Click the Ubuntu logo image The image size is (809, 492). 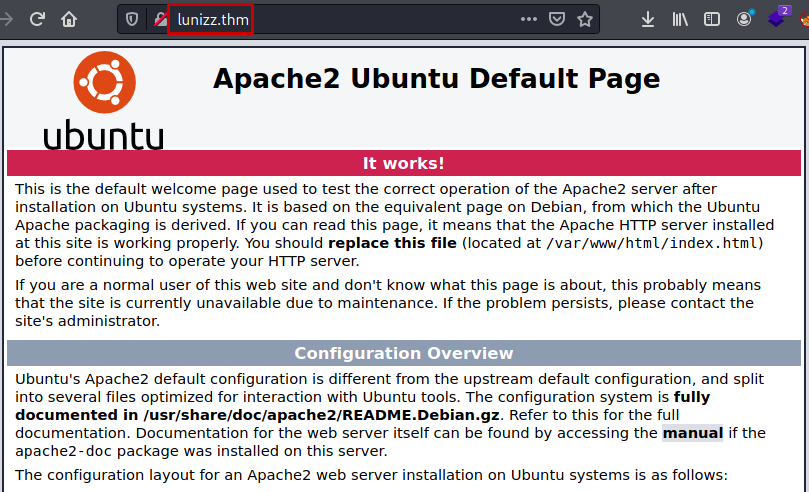click(104, 101)
